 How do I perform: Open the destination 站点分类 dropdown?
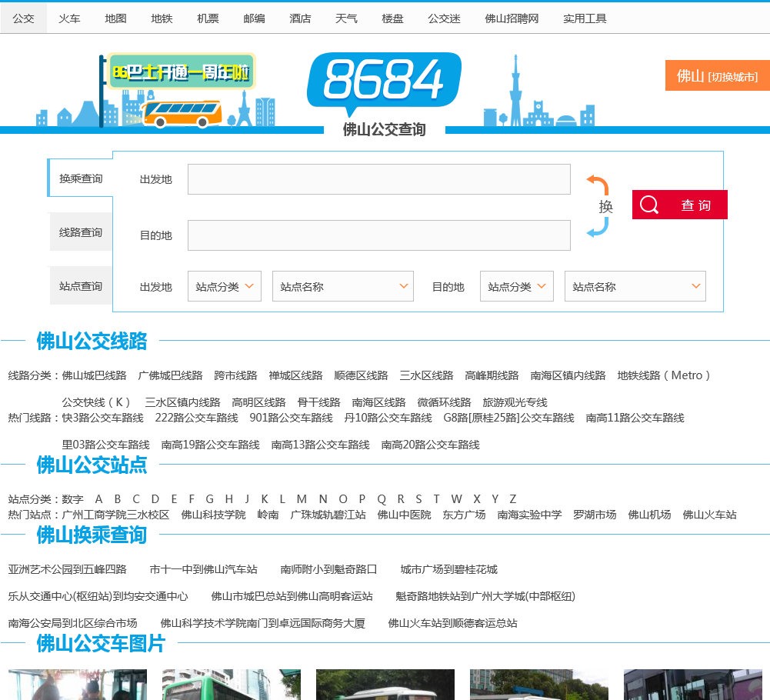tap(517, 286)
